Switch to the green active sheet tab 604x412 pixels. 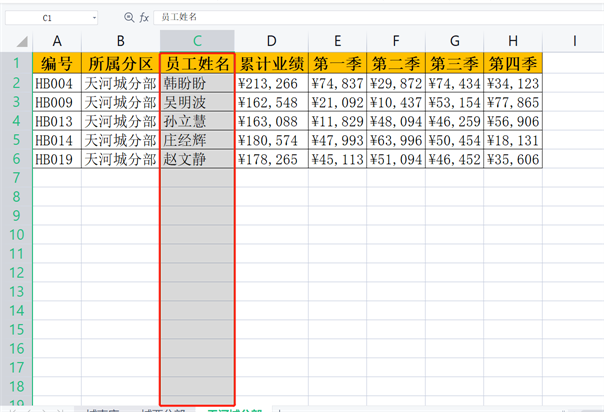click(235, 409)
